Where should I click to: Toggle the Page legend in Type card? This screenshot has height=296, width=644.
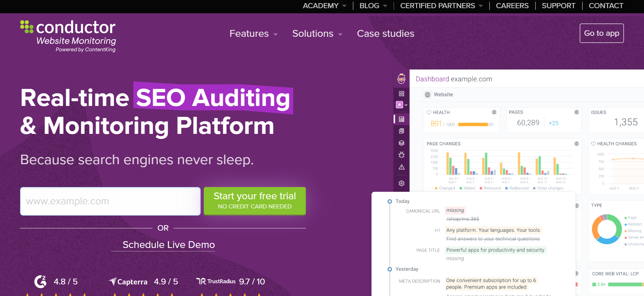pyautogui.click(x=631, y=218)
